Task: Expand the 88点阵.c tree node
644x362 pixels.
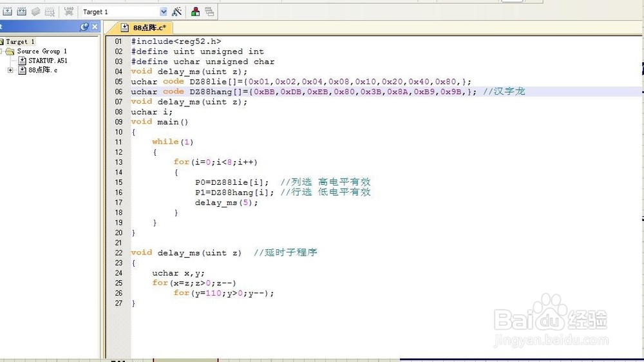Action: (10, 70)
